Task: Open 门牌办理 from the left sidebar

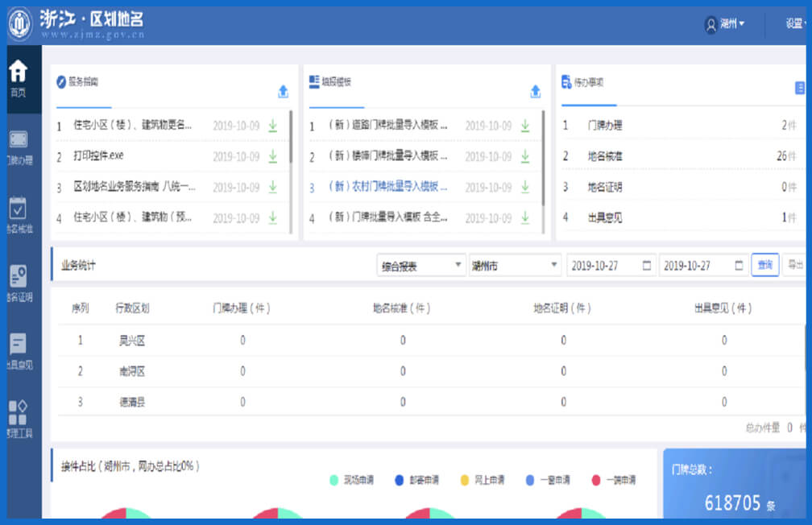Action: point(18,147)
